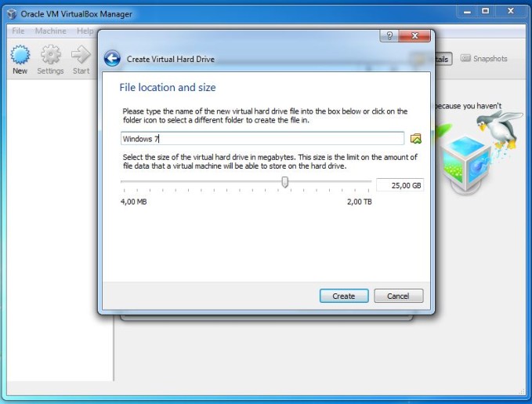This screenshot has height=404, width=532.
Task: Open the Machine menu
Action: (x=51, y=31)
